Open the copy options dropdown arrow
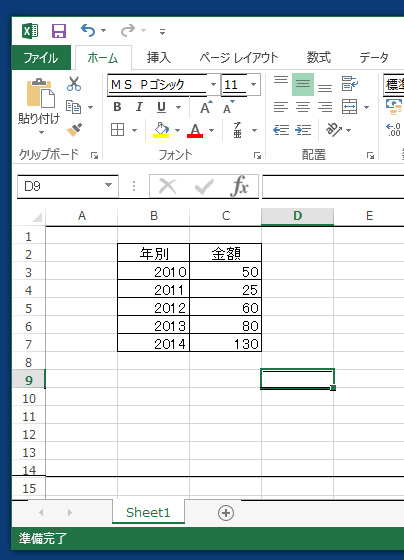The image size is (404, 560). [x=91, y=107]
